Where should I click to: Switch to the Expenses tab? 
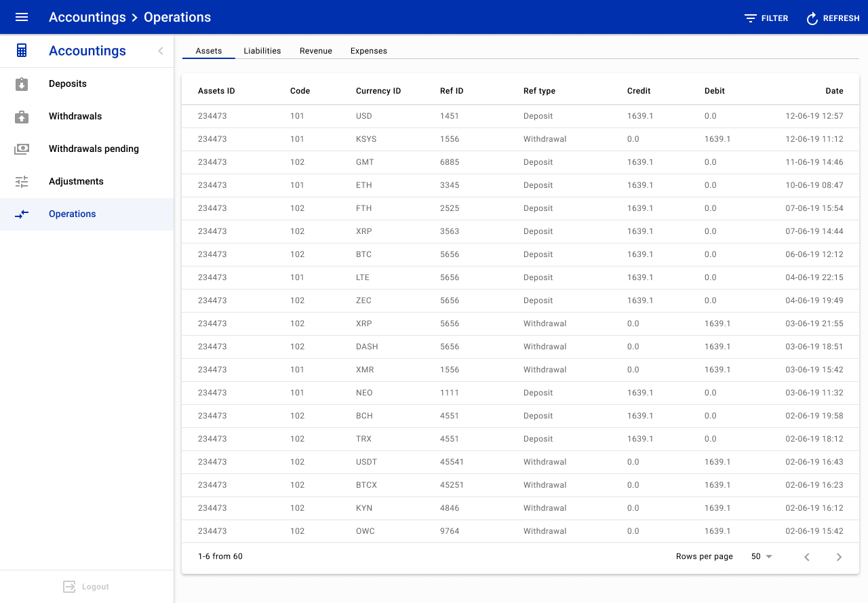click(369, 51)
